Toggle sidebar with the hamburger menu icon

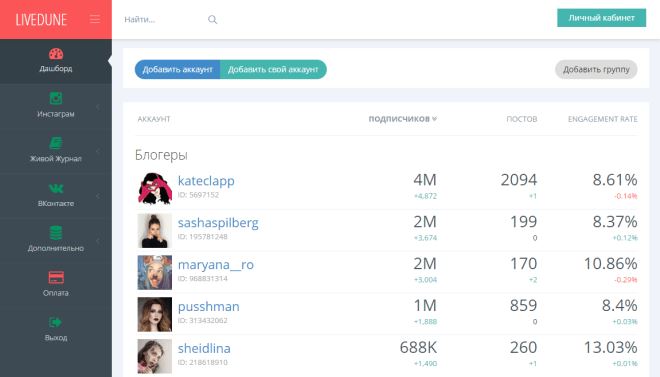95,19
